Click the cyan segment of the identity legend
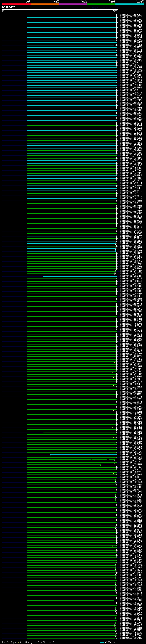Viewport: 146px width, 644px height. (x=130, y=4)
